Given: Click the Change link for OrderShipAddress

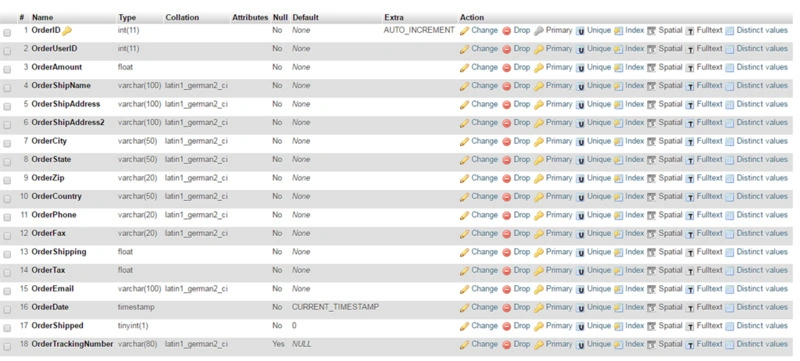Looking at the screenshot, I should [x=484, y=104].
